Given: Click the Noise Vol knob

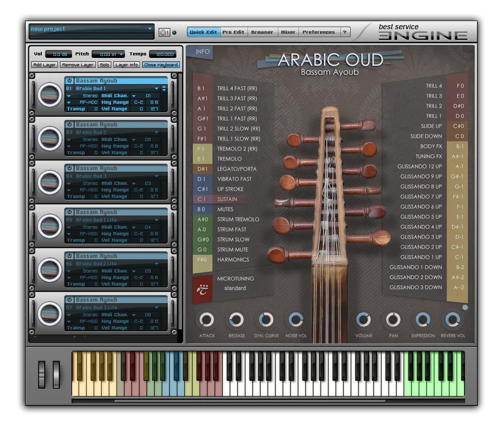Looking at the screenshot, I should [x=296, y=320].
